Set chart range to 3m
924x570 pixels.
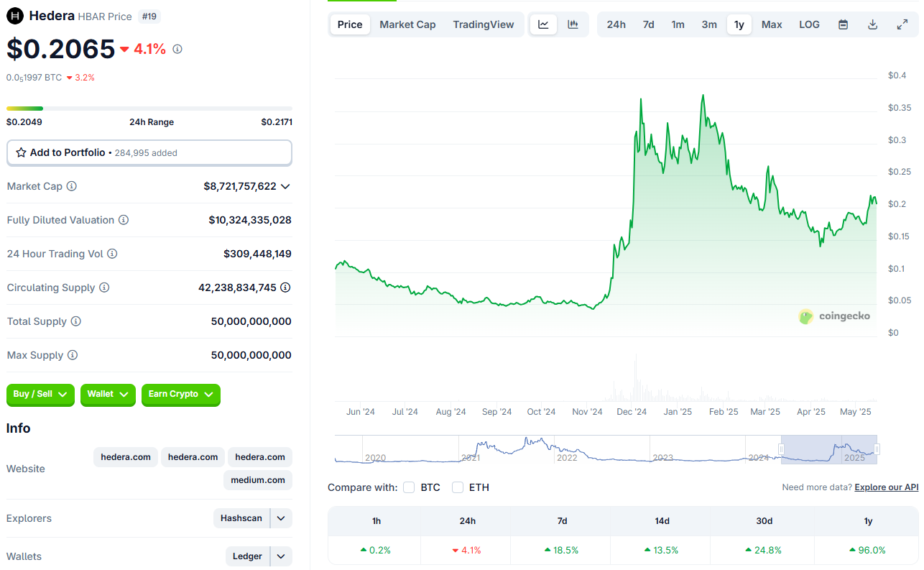[x=709, y=24]
